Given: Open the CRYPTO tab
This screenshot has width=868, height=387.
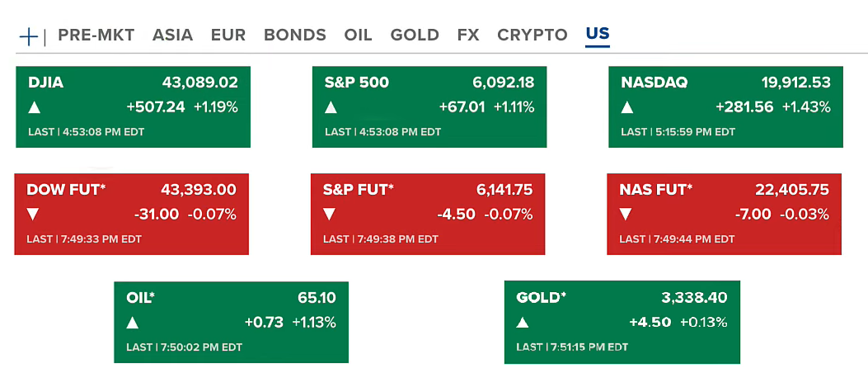Looking at the screenshot, I should pos(533,35).
